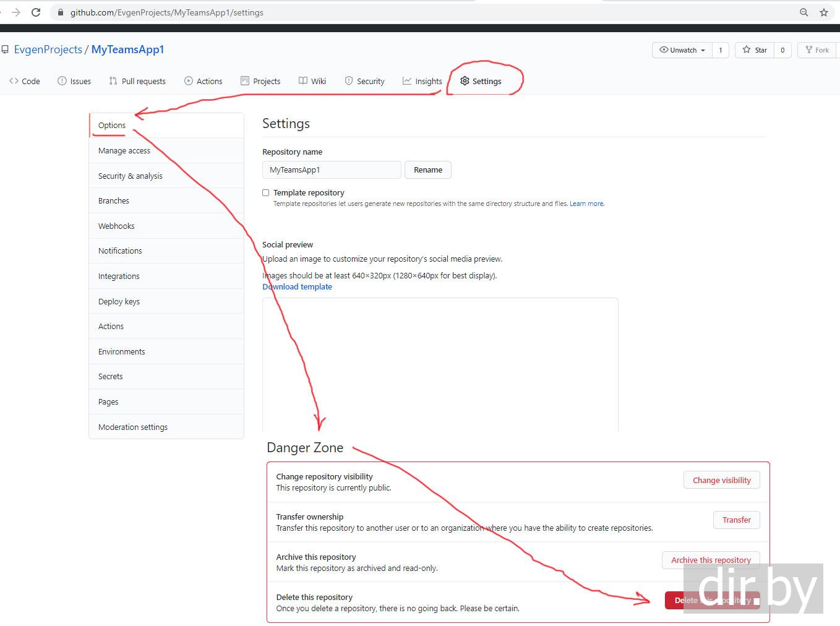Open browser zoom magnifier icon
This screenshot has height=626, width=840.
(804, 12)
